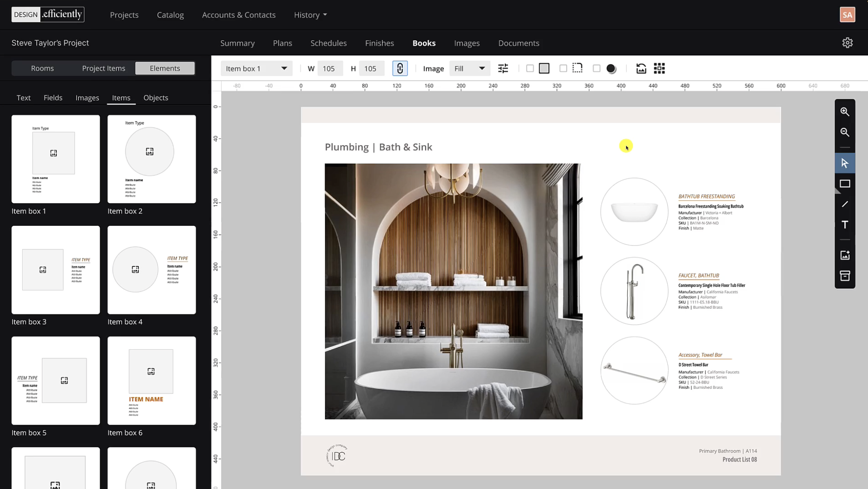Click the BATHTUB FREESTANDING item title
Screen dimensions: 868x489
pos(706,197)
